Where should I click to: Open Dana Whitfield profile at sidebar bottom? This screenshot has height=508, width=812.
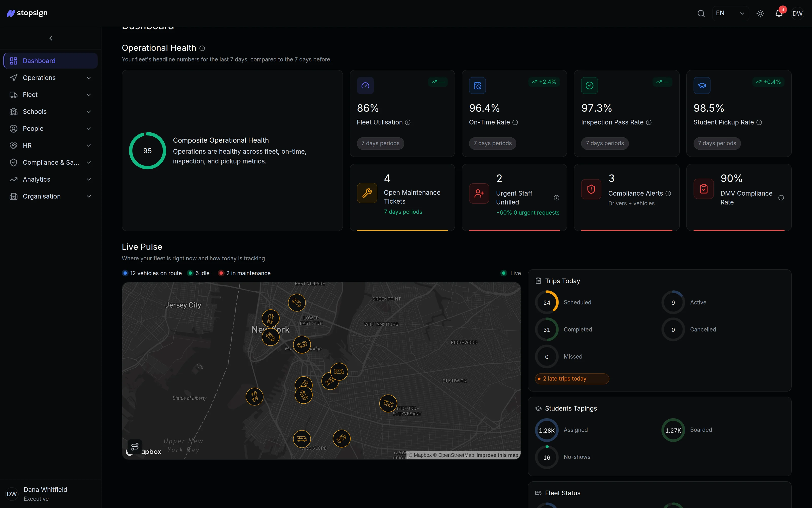[51, 494]
